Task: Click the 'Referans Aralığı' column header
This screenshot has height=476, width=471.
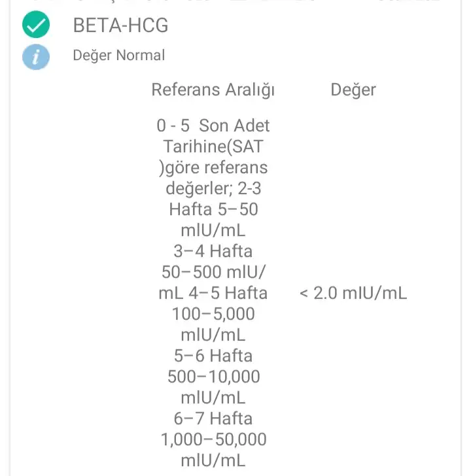Action: (x=213, y=89)
